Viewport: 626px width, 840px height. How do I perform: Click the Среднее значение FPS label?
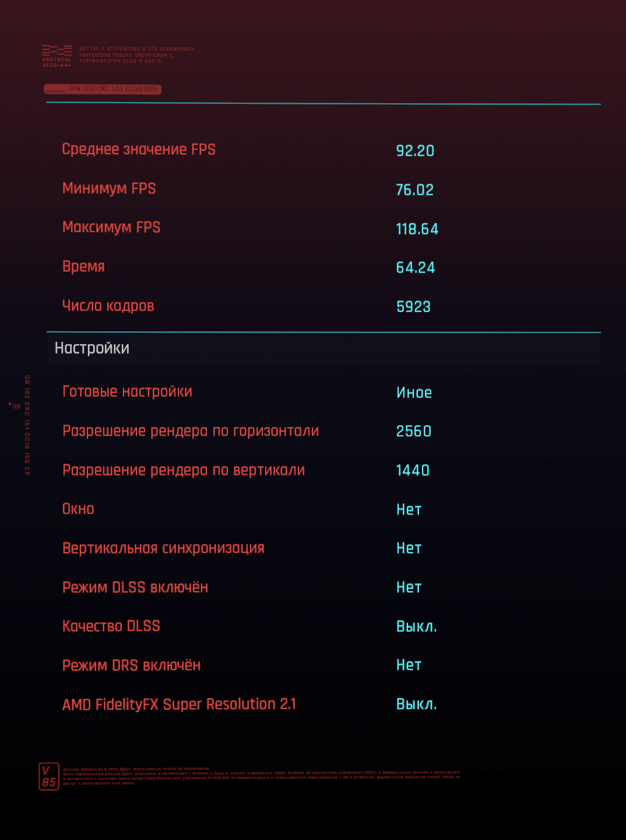(139, 149)
